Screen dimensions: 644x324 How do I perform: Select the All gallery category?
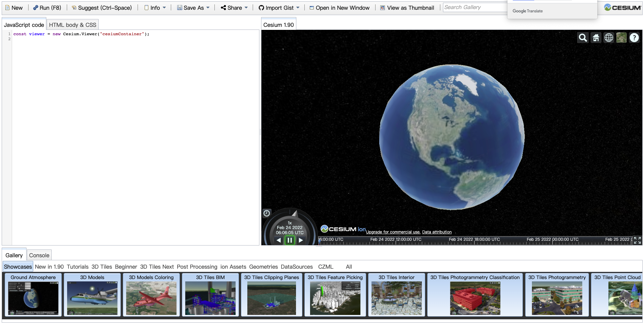click(x=349, y=267)
